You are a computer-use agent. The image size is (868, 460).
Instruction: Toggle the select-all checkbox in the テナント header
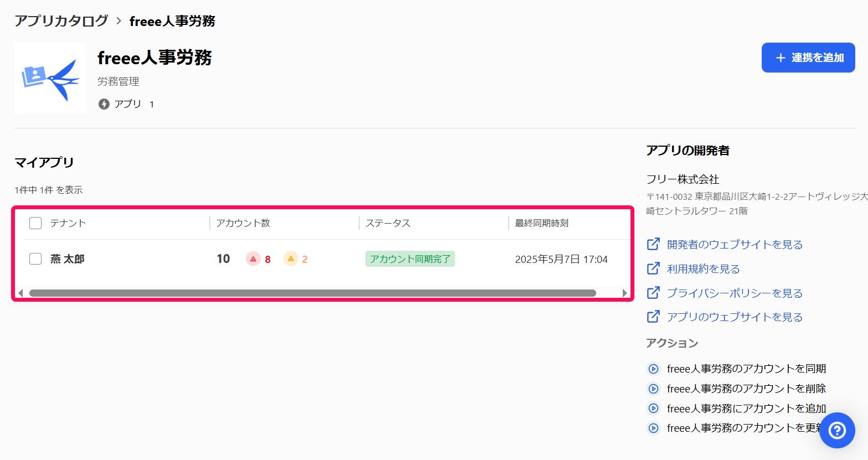[35, 223]
